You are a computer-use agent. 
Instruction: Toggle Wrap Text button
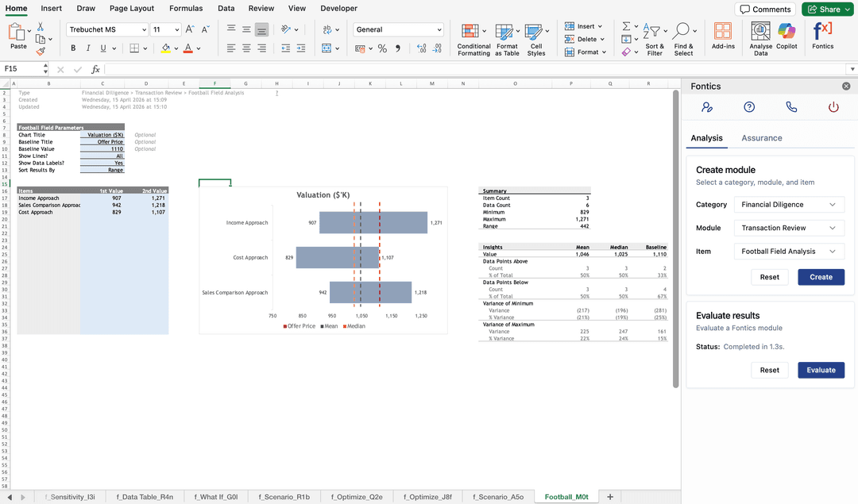pyautogui.click(x=327, y=29)
